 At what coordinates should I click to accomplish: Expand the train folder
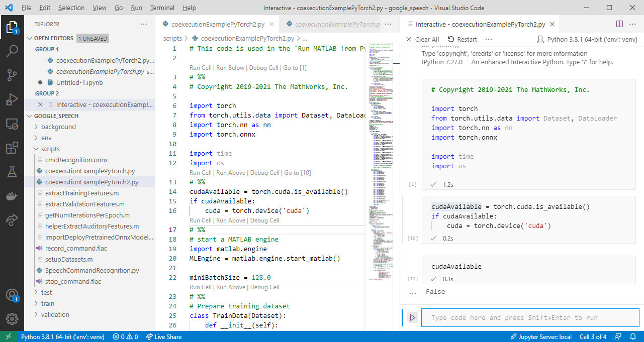[48, 303]
